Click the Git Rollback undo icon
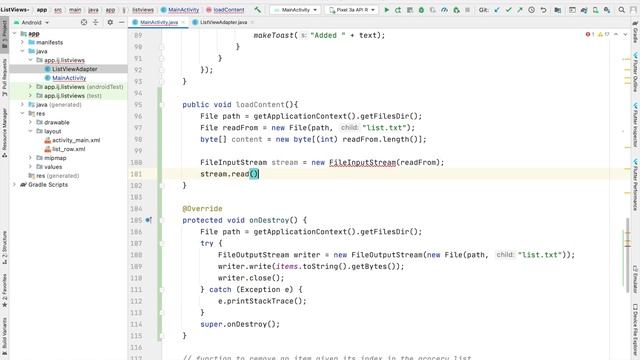Image resolution: width=640 pixels, height=360 pixels. click(x=543, y=10)
